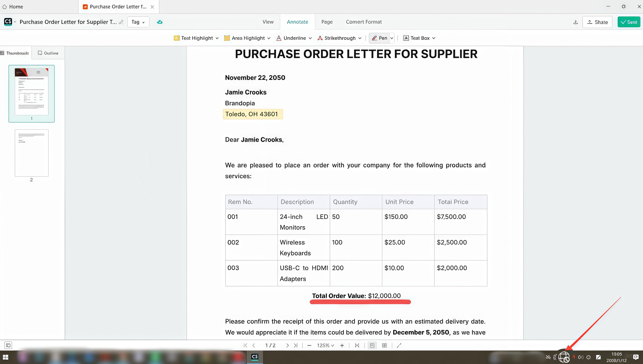Click the download icon near Share
This screenshot has height=364, width=643.
click(575, 22)
